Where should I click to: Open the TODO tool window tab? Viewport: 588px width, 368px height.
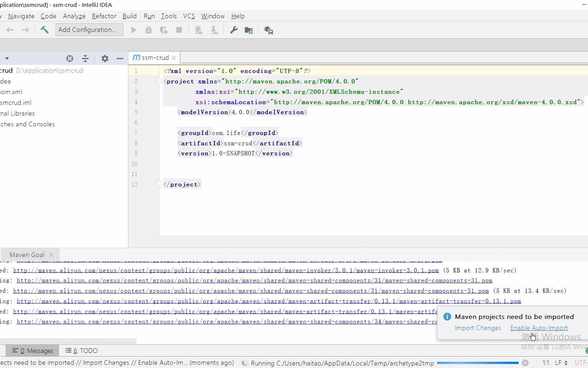82,351
